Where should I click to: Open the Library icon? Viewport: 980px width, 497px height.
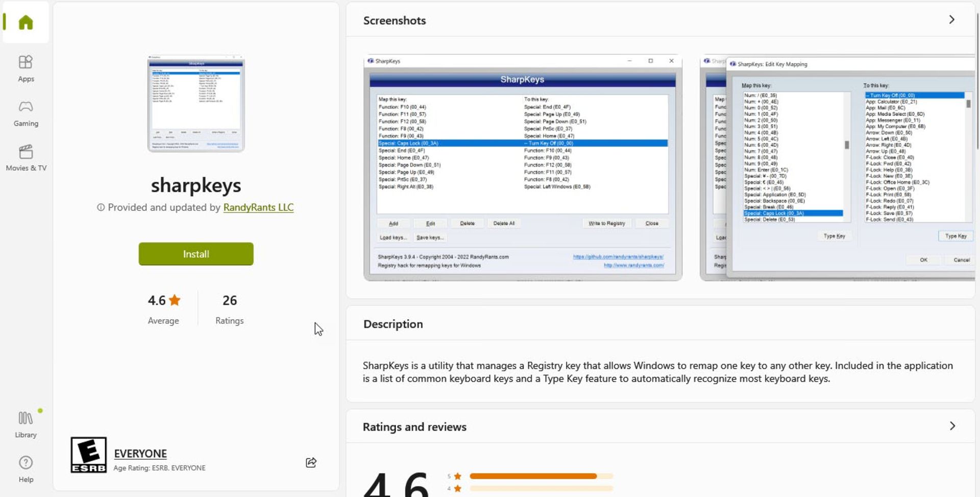tap(26, 424)
